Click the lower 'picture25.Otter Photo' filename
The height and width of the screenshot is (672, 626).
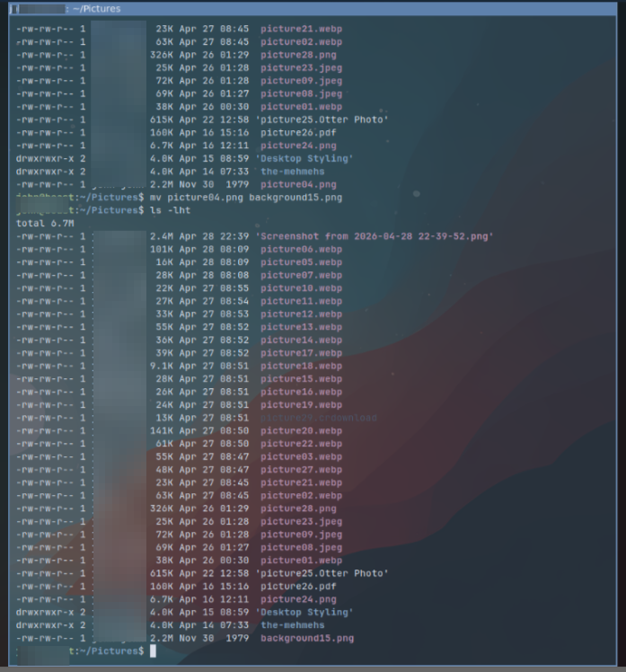(x=322, y=573)
